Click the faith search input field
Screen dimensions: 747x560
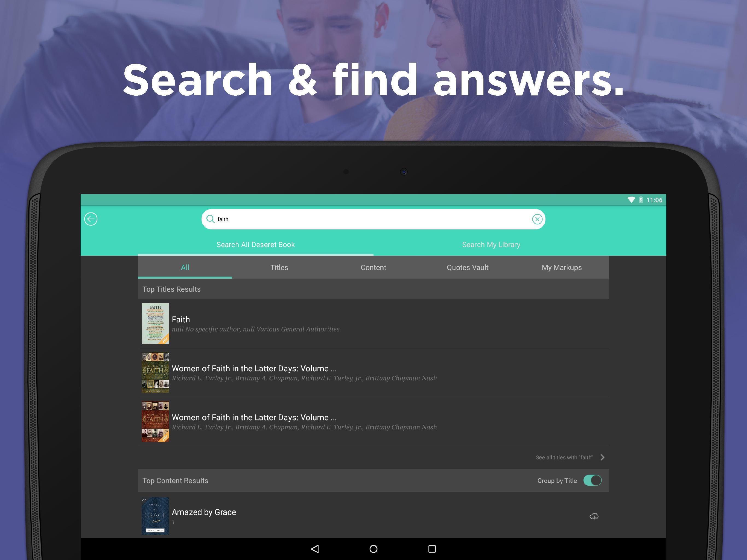pyautogui.click(x=373, y=219)
